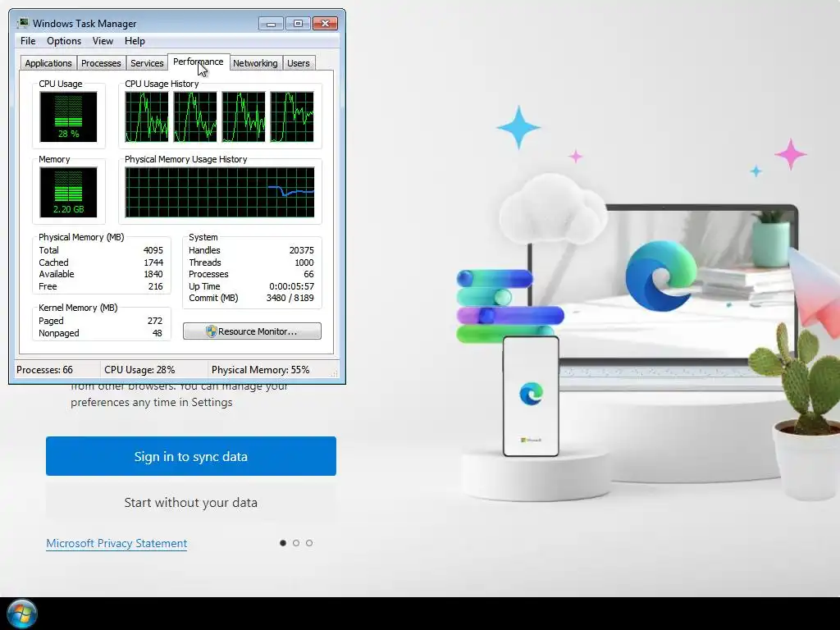Open Resource Monitor

(x=252, y=331)
